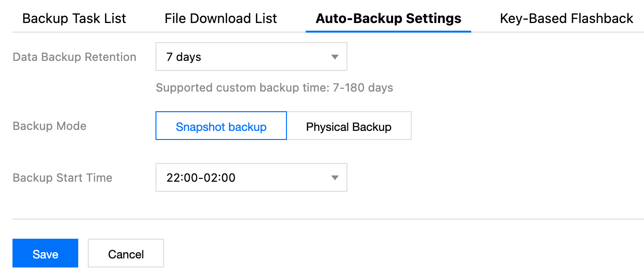Switch backup mode to Physical Backup
The image size is (644, 279).
click(x=349, y=127)
